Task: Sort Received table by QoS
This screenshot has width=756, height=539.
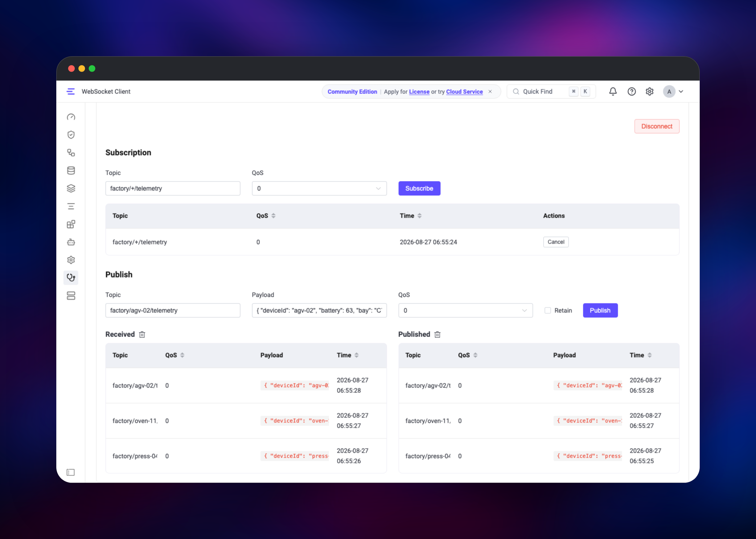Action: pos(182,355)
